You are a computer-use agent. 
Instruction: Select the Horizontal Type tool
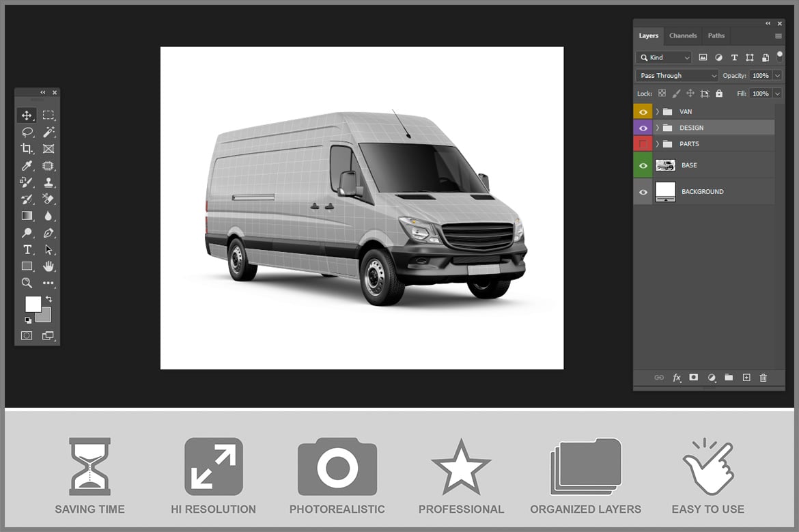click(27, 249)
